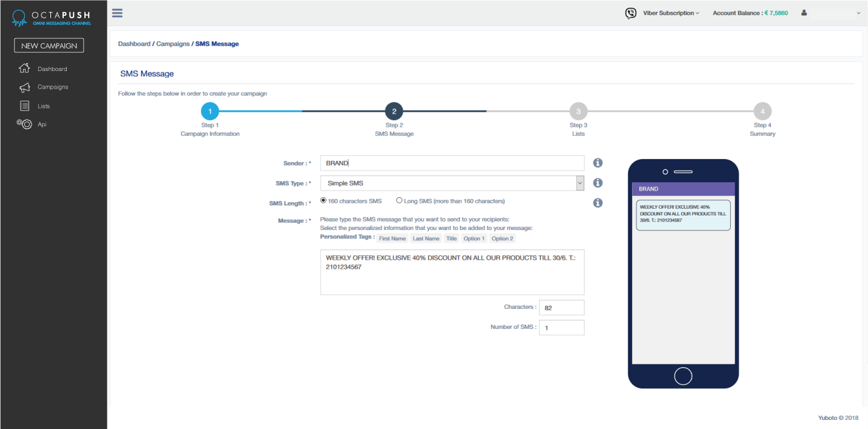The height and width of the screenshot is (429, 868).
Task: Click the Yuboto © 2018 footer text
Action: coord(838,417)
